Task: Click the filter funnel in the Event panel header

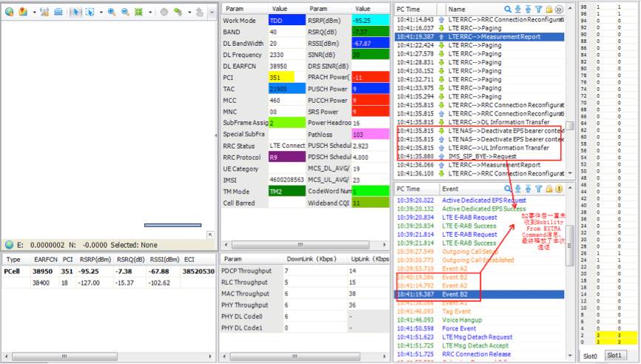Action: [539, 189]
